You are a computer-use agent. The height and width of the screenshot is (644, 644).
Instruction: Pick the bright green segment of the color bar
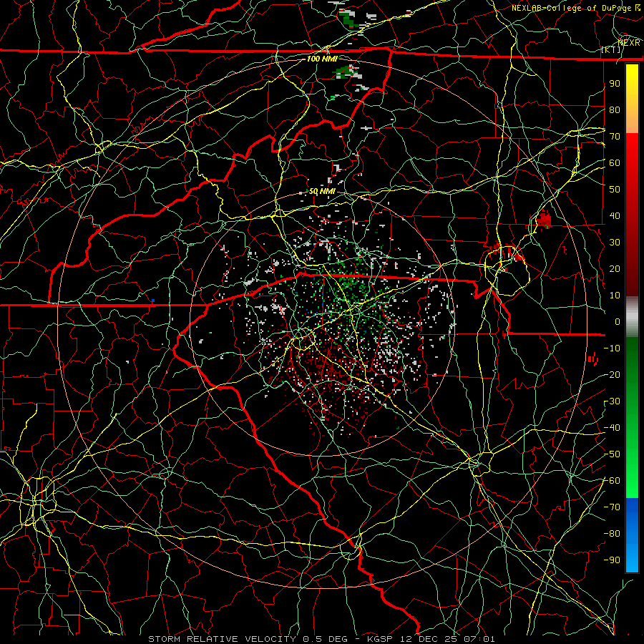click(632, 472)
